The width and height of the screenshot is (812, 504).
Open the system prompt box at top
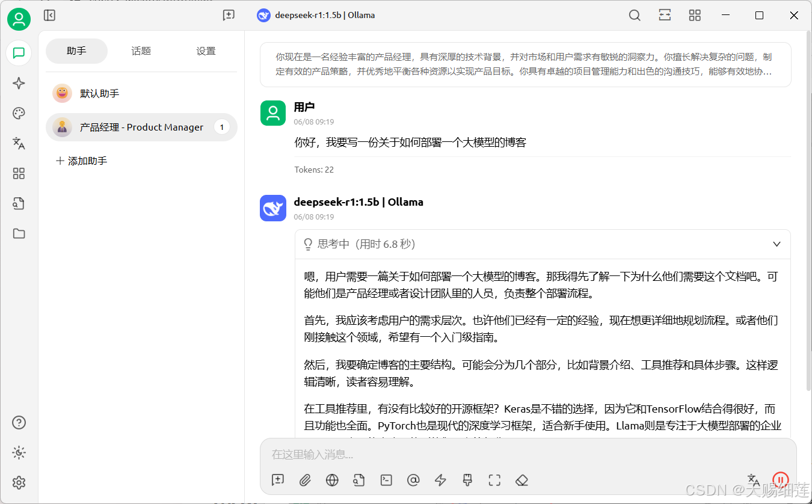525,64
